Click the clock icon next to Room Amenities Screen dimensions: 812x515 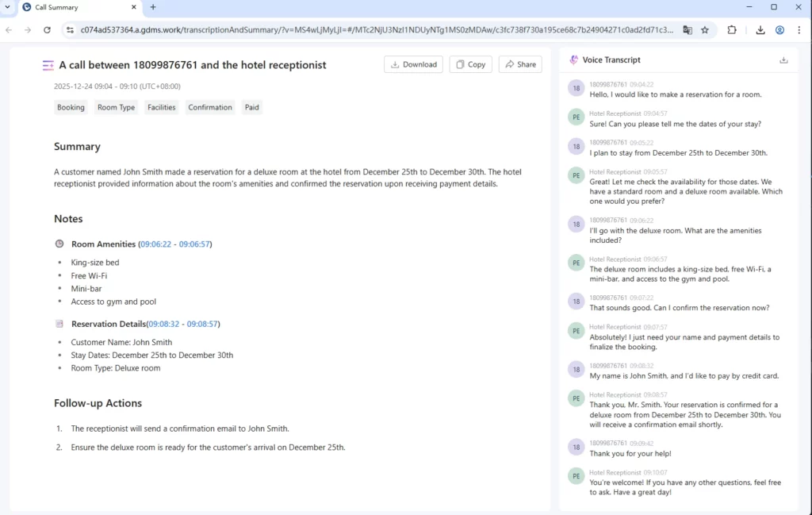59,244
